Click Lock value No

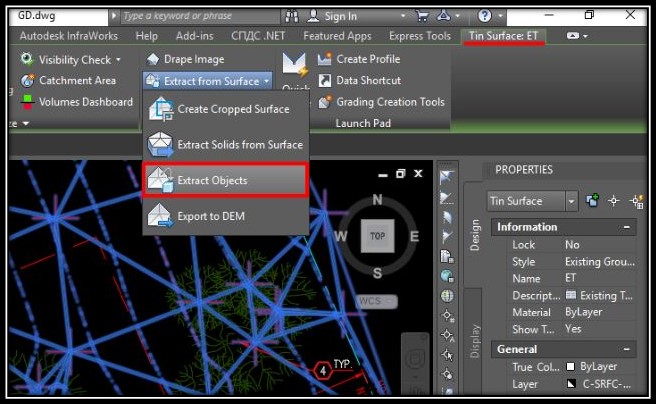coord(572,245)
